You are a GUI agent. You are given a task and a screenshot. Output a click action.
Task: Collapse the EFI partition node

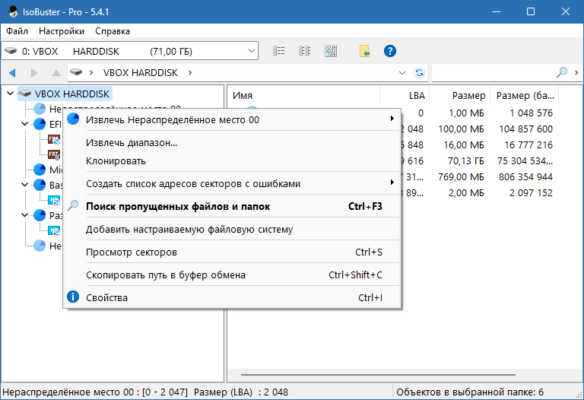click(x=25, y=124)
